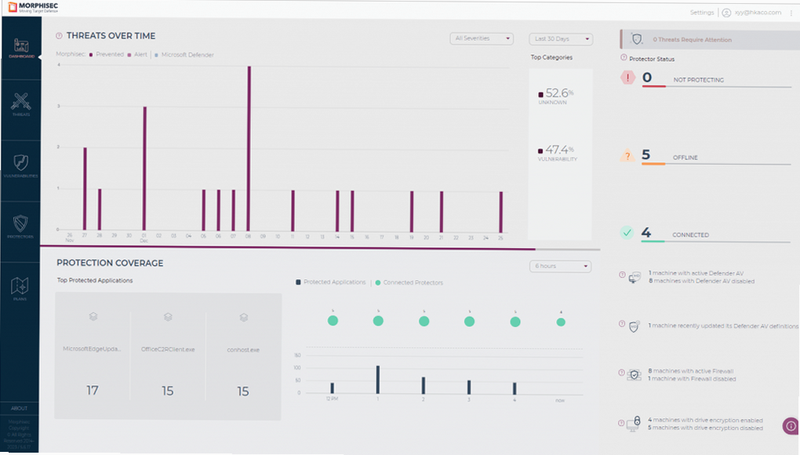
Task: Open the Dashboard sidebar icon
Action: [21, 47]
